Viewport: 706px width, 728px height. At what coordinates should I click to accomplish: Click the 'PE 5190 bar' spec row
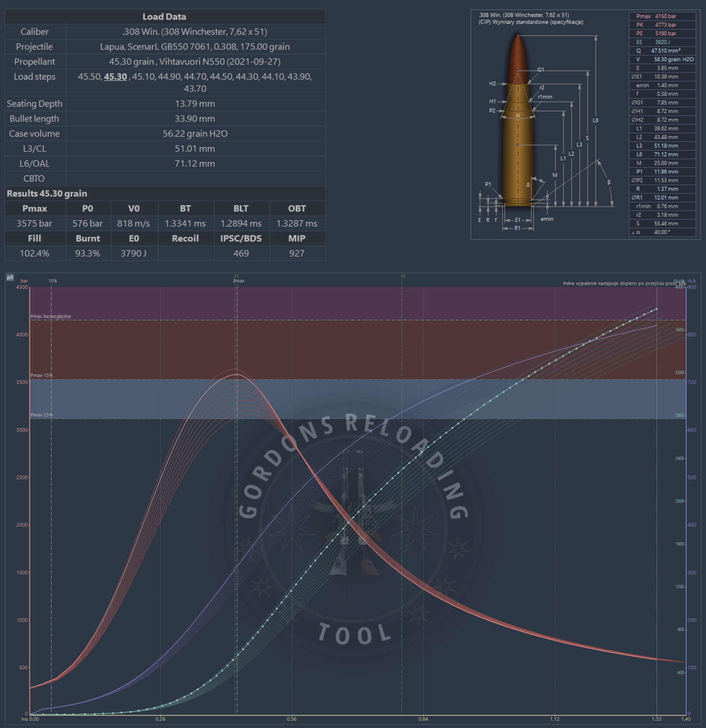point(663,33)
